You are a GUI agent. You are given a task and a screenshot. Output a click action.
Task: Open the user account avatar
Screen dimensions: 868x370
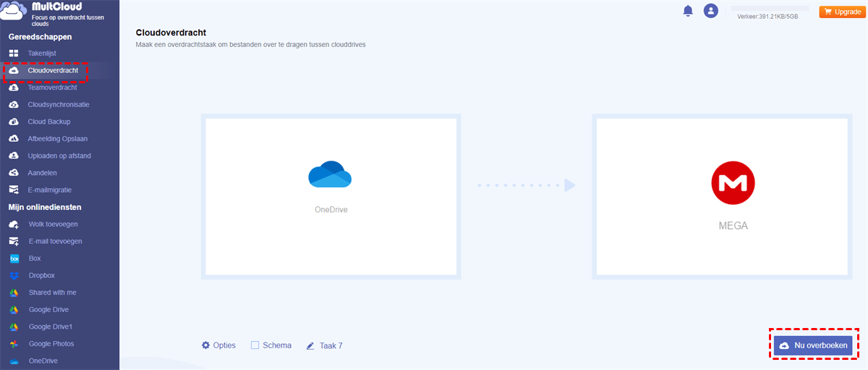[x=711, y=11]
